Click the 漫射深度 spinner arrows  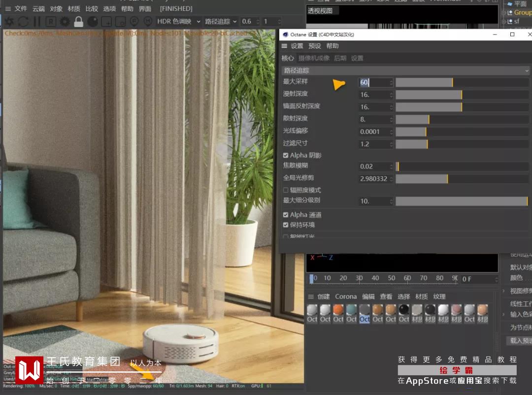pyautogui.click(x=391, y=95)
